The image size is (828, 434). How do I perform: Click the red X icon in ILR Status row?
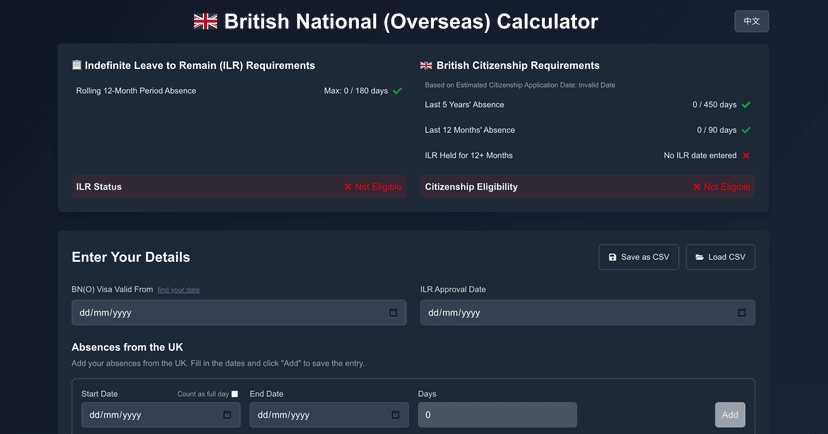click(348, 187)
